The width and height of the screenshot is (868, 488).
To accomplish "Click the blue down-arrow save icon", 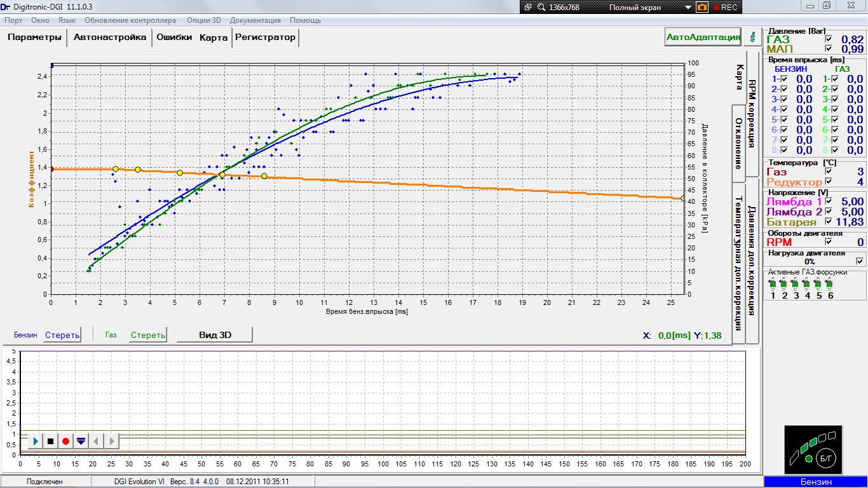I will [81, 440].
